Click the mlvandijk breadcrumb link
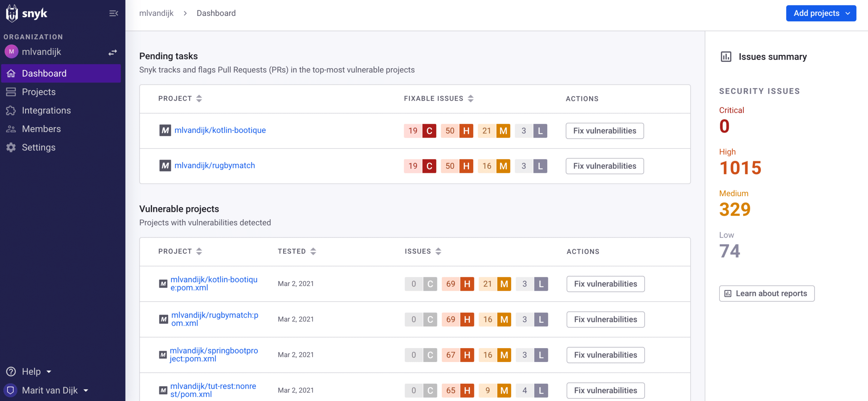The height and width of the screenshot is (401, 868). (156, 13)
